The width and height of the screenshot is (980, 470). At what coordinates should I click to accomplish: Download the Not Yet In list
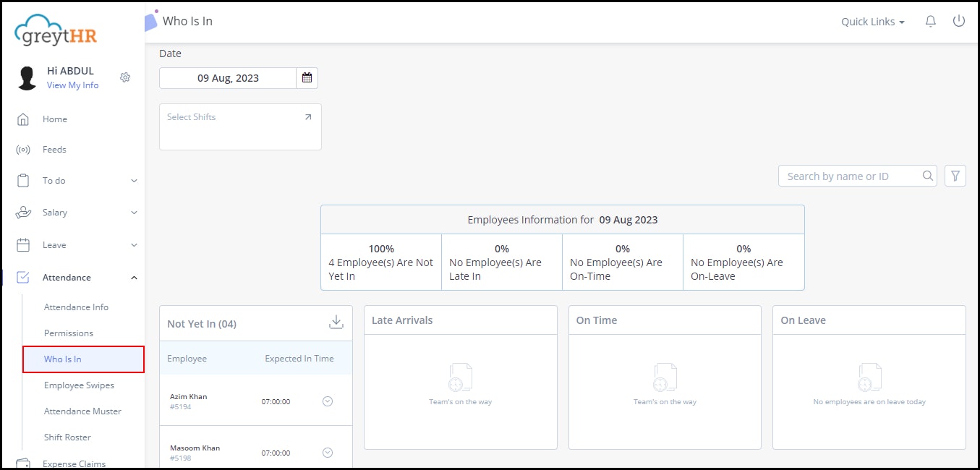(336, 322)
